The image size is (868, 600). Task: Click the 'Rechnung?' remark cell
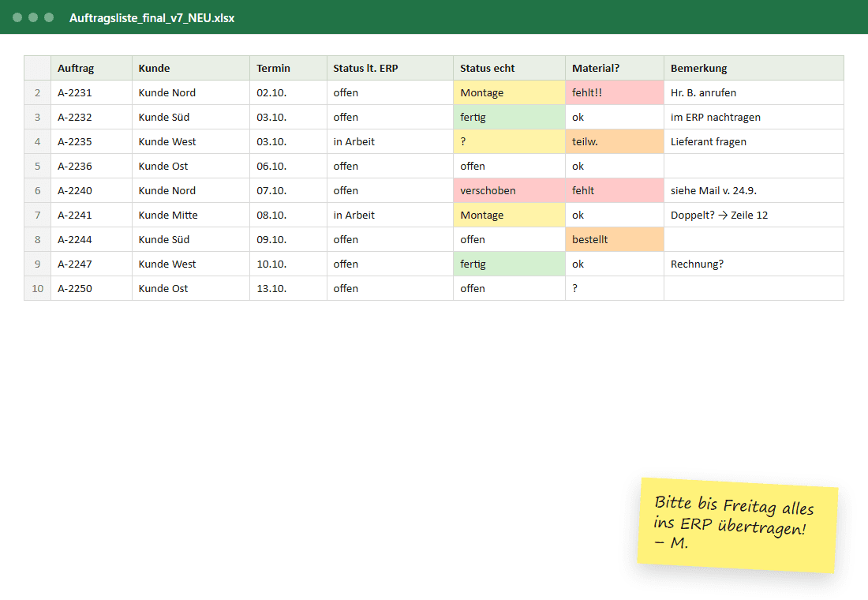click(x=754, y=264)
